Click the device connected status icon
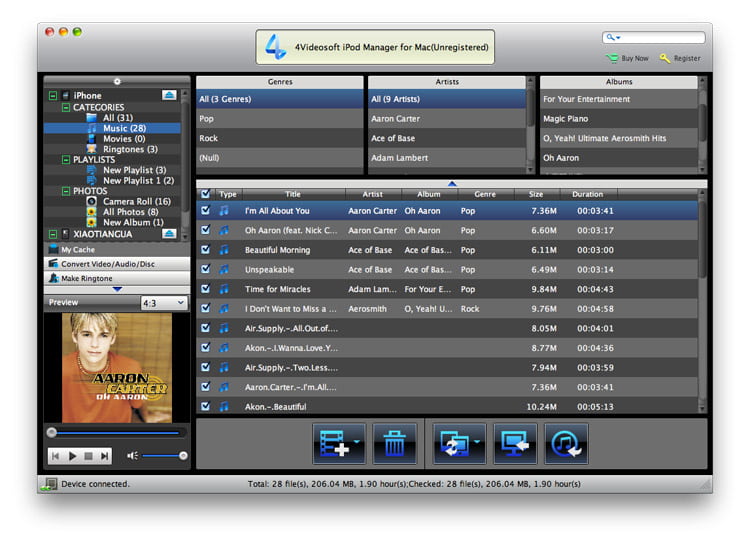The width and height of the screenshot is (750, 545). coord(48,484)
